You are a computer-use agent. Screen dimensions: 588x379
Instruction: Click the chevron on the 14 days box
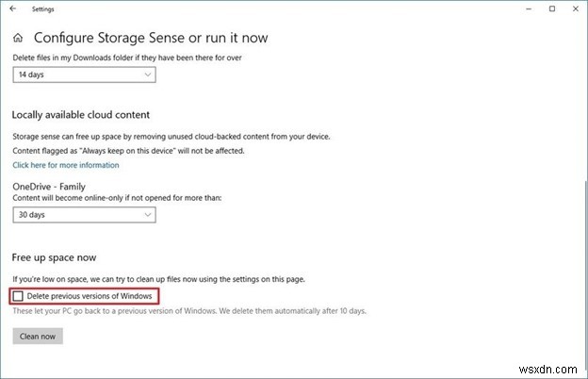pos(146,74)
